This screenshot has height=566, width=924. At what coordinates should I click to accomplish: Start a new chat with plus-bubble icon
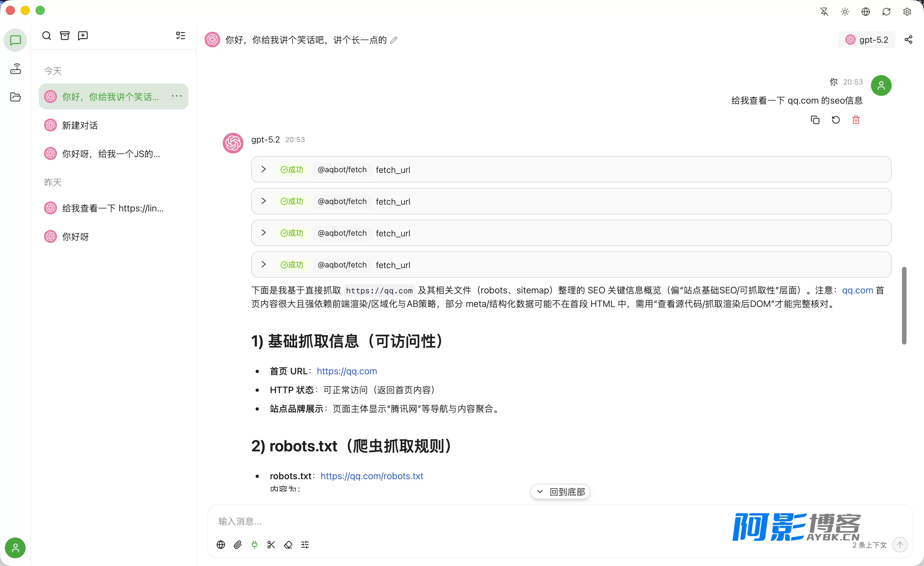[83, 36]
